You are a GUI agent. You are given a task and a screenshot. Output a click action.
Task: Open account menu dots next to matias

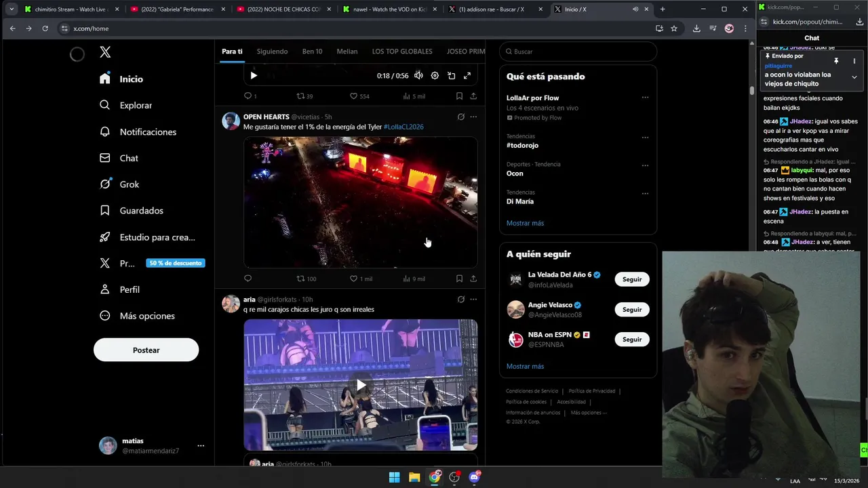tap(201, 446)
